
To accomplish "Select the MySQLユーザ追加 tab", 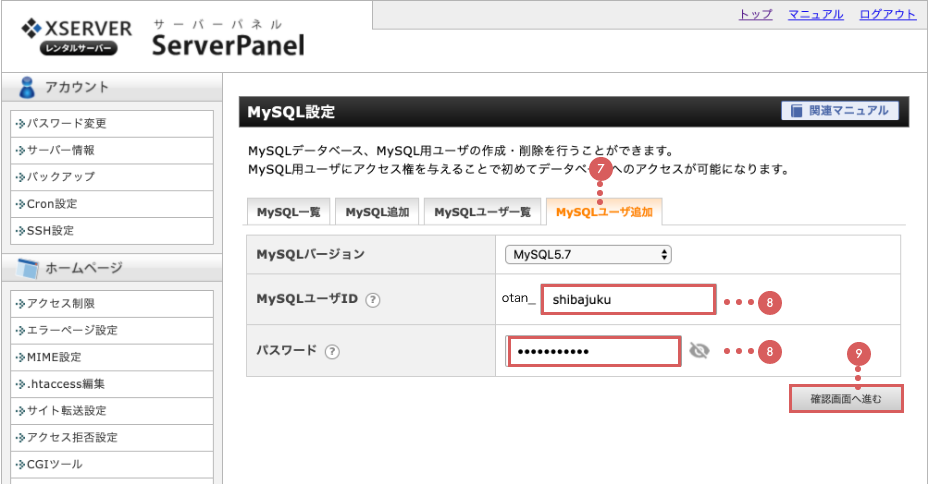I will coord(604,212).
